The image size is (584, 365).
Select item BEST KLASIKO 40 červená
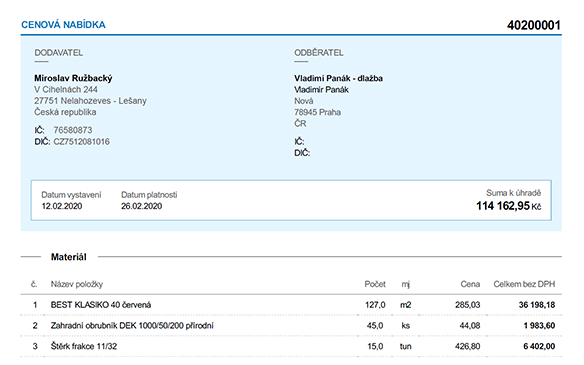[x=101, y=305]
